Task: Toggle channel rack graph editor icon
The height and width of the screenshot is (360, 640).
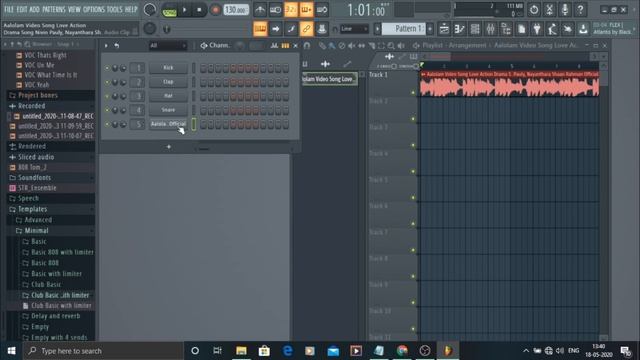Action: (274, 45)
